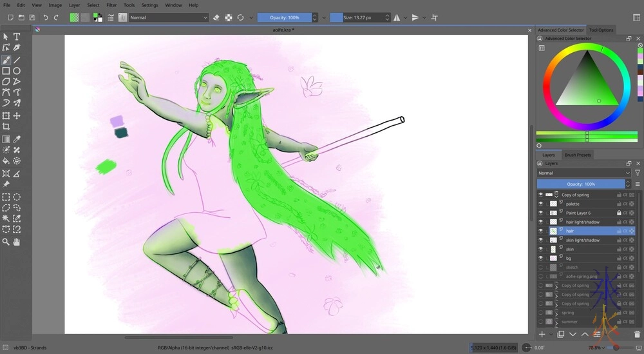This screenshot has height=354, width=644.
Task: Open the layer blending mode dropdown
Action: pyautogui.click(x=583, y=173)
